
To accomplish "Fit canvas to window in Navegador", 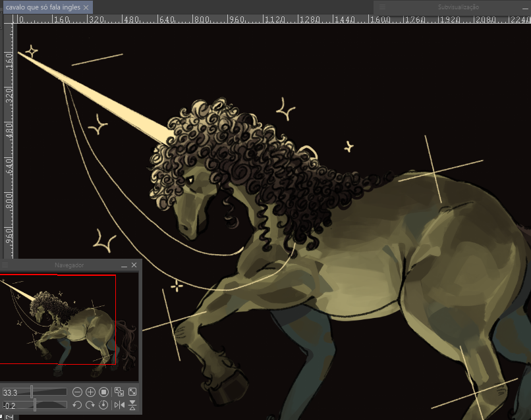I will (x=119, y=392).
